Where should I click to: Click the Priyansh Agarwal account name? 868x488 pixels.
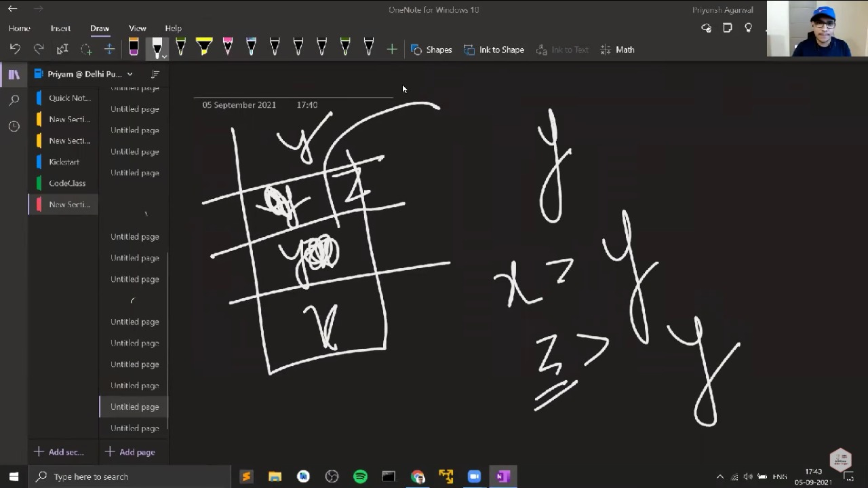coord(723,10)
